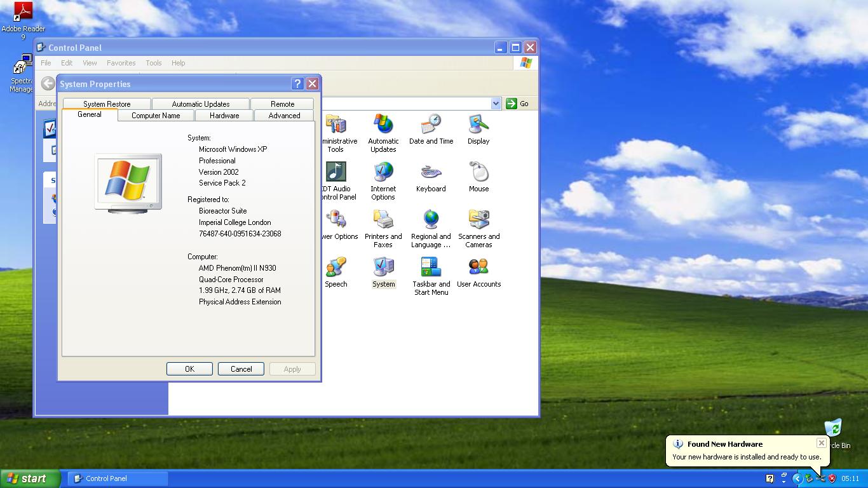
Task: Switch to the Remote tab
Action: [x=282, y=104]
